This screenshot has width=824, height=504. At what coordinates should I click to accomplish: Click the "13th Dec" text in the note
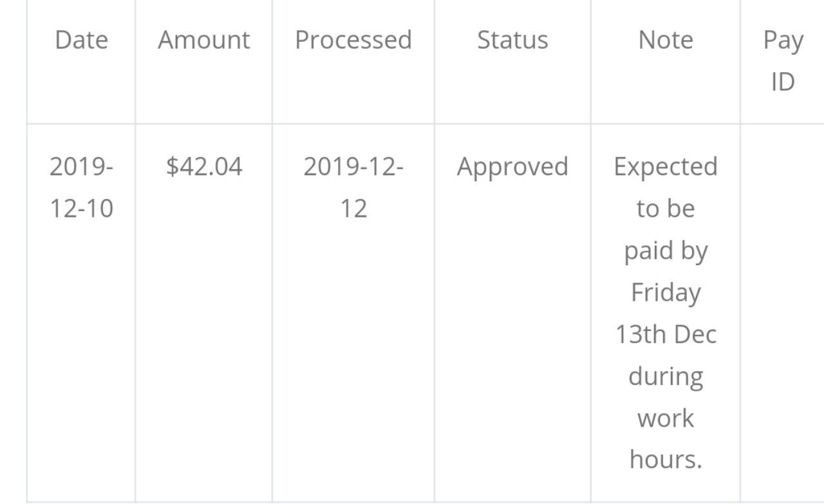point(666,334)
